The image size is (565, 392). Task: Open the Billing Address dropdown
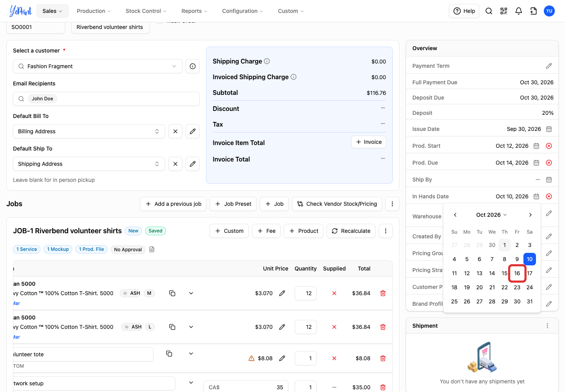click(x=89, y=131)
